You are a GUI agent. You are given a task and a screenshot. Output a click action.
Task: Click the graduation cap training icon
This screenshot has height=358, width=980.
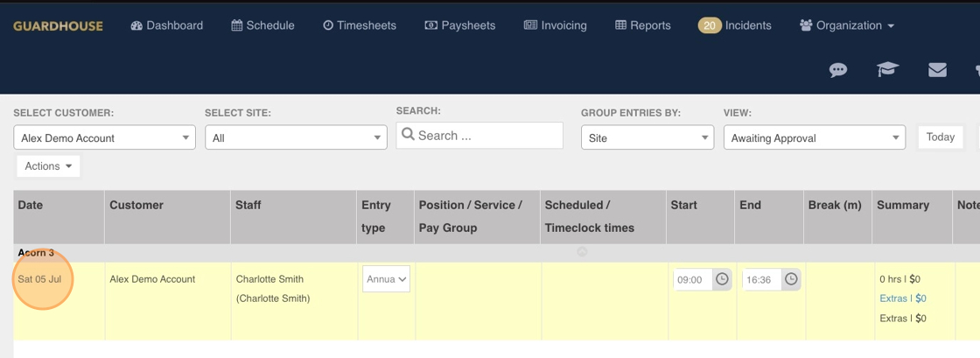tap(887, 69)
